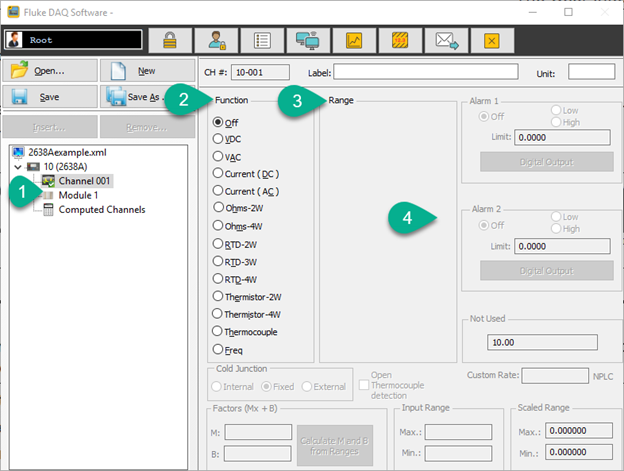Click the Alarm 2 Limit field

562,246
